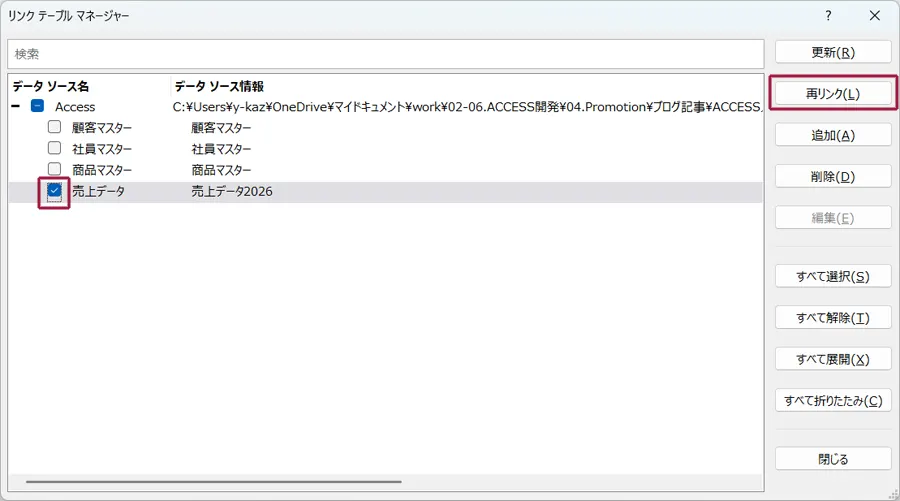This screenshot has width=900, height=501.
Task: Deselect all with すべて解除(T) button
Action: coord(832,318)
